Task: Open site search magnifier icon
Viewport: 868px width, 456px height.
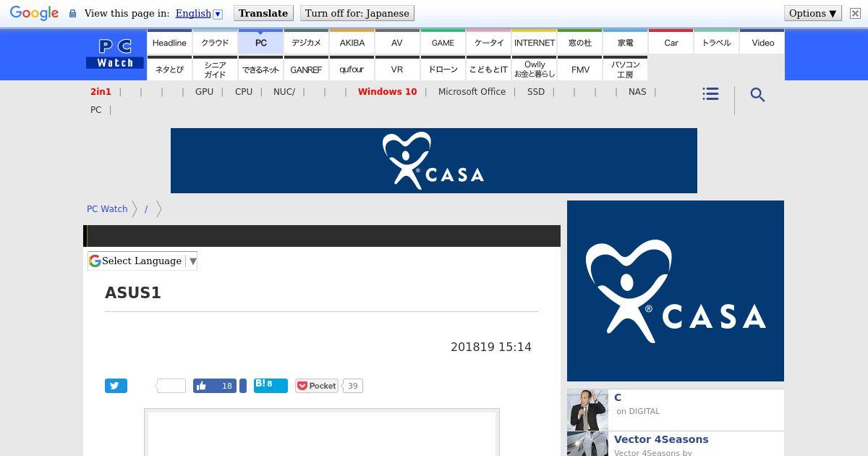Action: pos(757,95)
